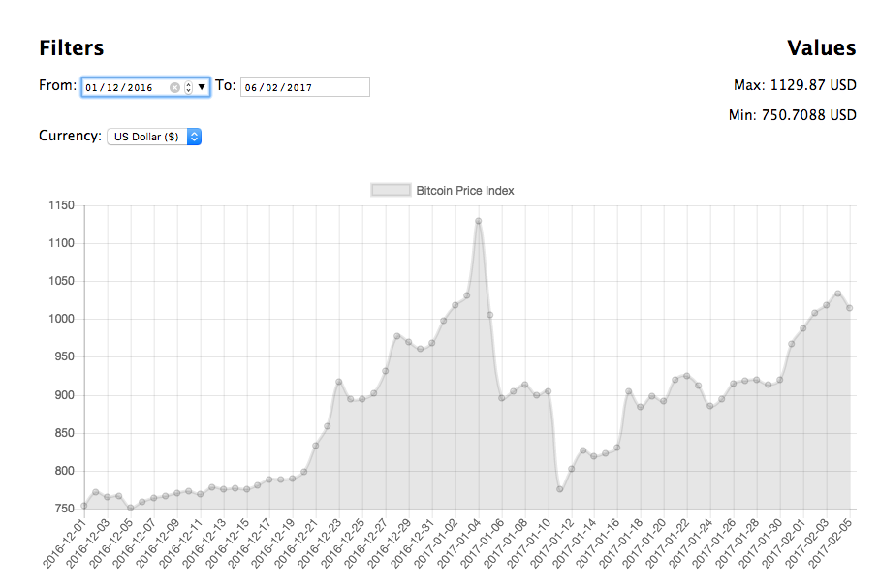This screenshot has width=879, height=588.
Task: Open the From date calendar picker arrow
Action: coord(202,87)
